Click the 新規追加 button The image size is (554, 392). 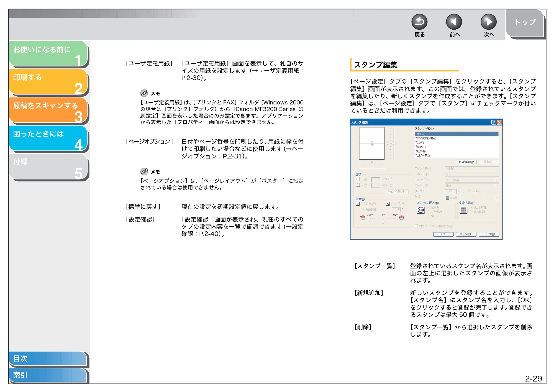pos(466,162)
